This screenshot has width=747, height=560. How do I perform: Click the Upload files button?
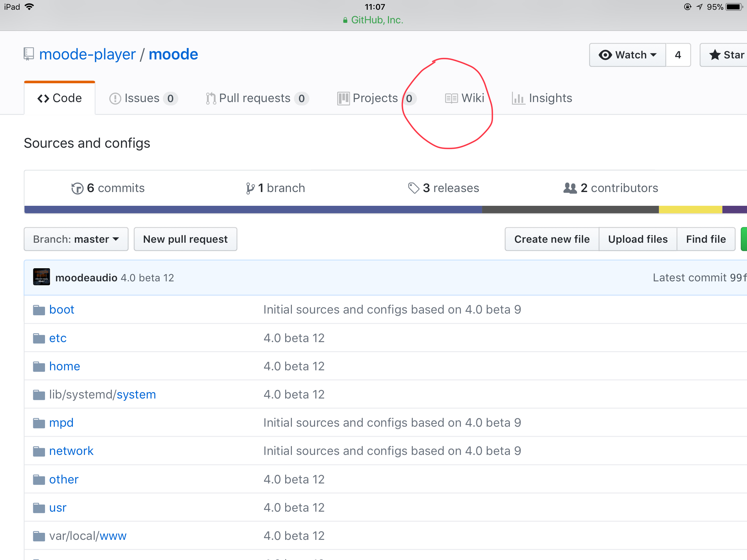pyautogui.click(x=638, y=239)
